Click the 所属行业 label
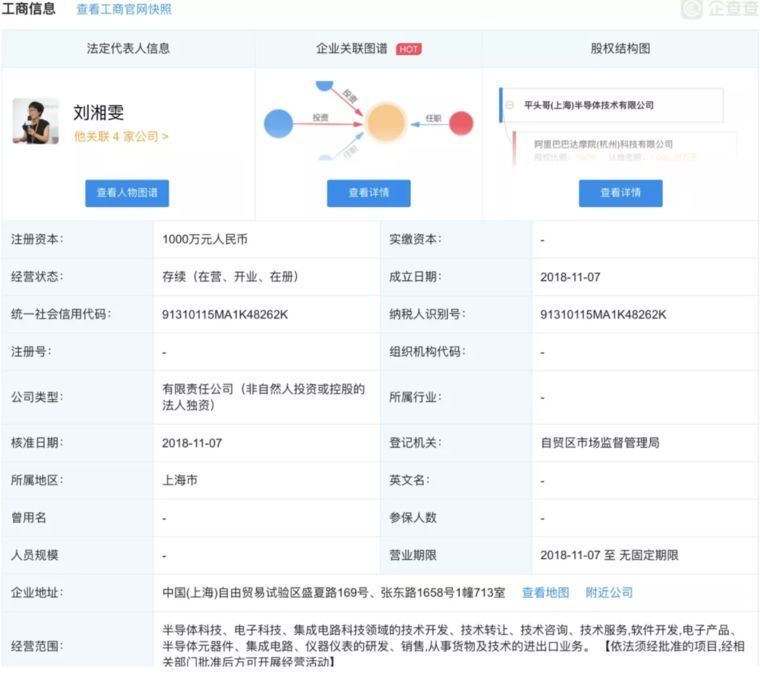Image resolution: width=760 pixels, height=679 pixels. click(415, 397)
